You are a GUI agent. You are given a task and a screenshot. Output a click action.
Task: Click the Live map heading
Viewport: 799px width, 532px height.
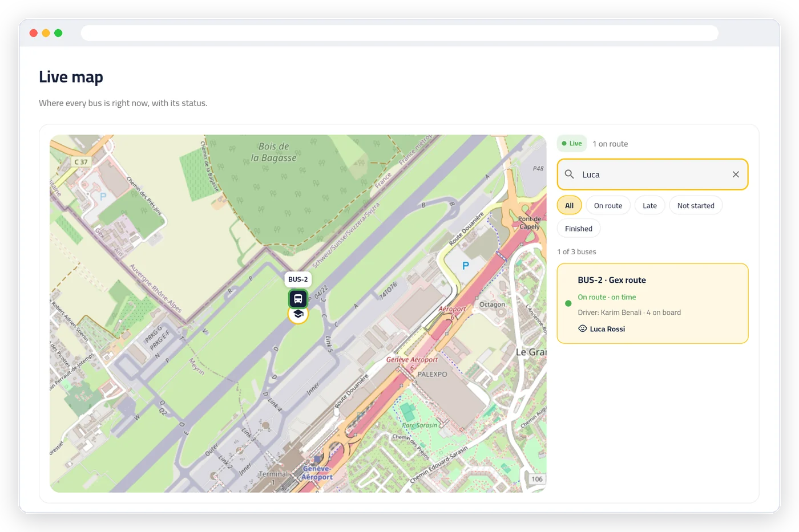click(71, 77)
